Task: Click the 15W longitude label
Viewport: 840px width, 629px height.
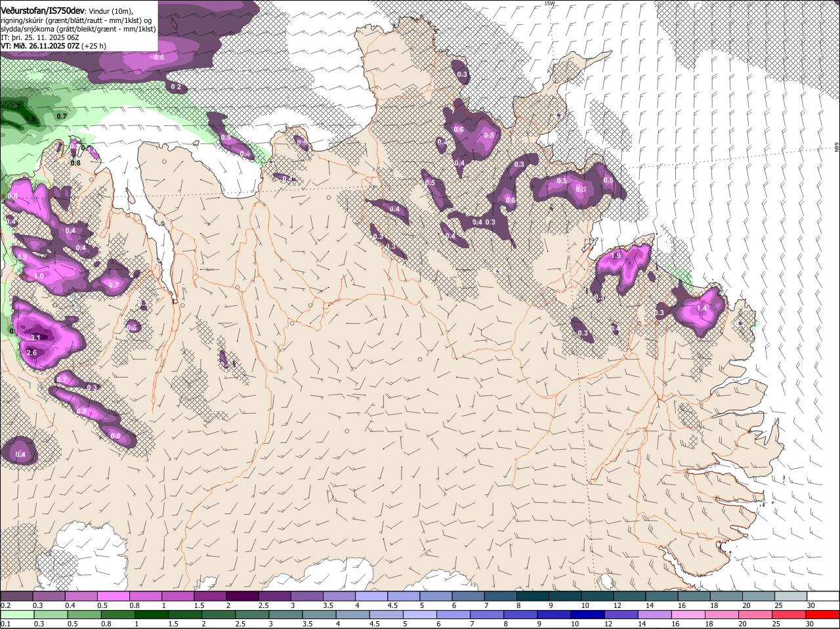Action: point(549,3)
